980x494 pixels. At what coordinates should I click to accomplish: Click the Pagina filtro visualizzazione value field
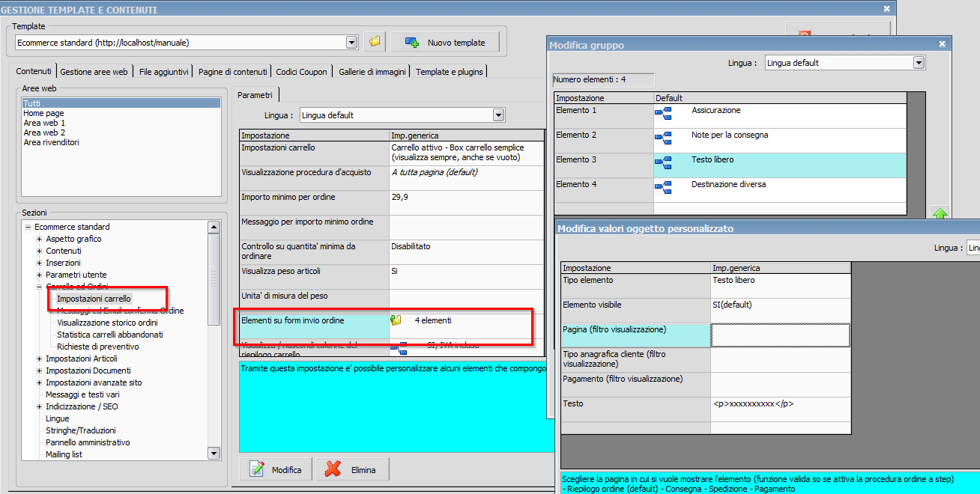781,335
